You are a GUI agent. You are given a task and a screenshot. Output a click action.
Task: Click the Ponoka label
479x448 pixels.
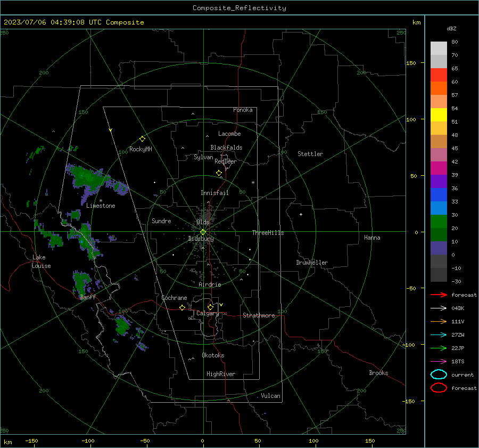(243, 110)
